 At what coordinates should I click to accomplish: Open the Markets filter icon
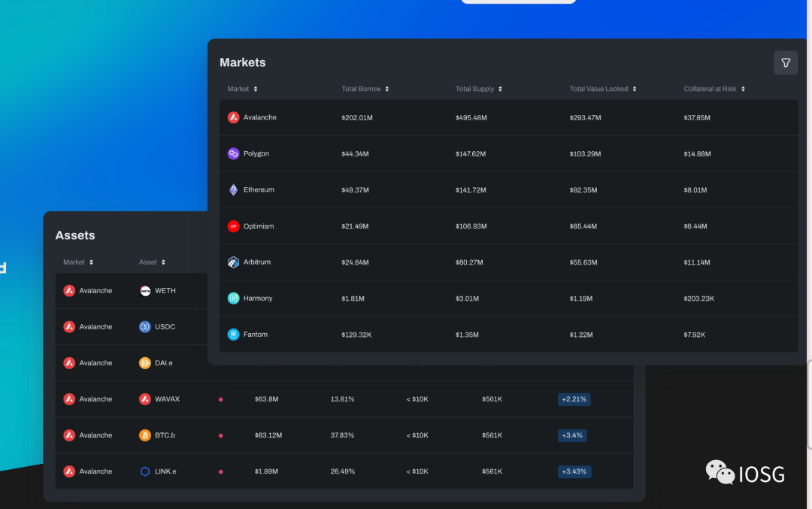tap(786, 62)
